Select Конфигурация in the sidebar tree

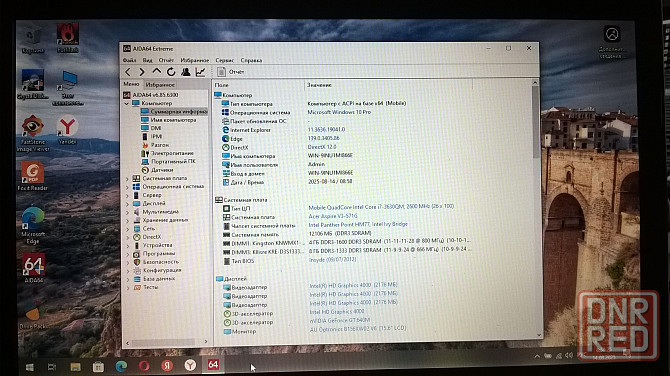point(157,270)
